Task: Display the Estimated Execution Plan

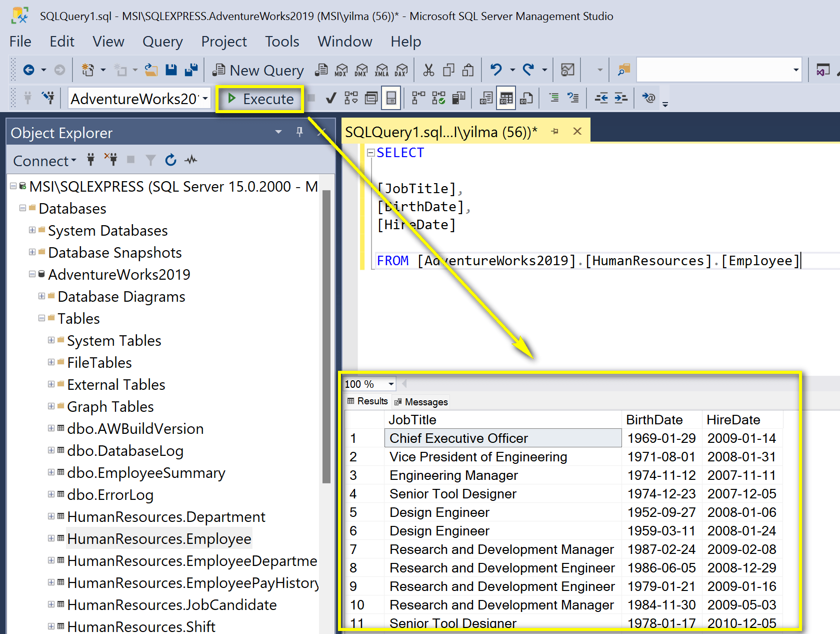Action: pyautogui.click(x=351, y=98)
